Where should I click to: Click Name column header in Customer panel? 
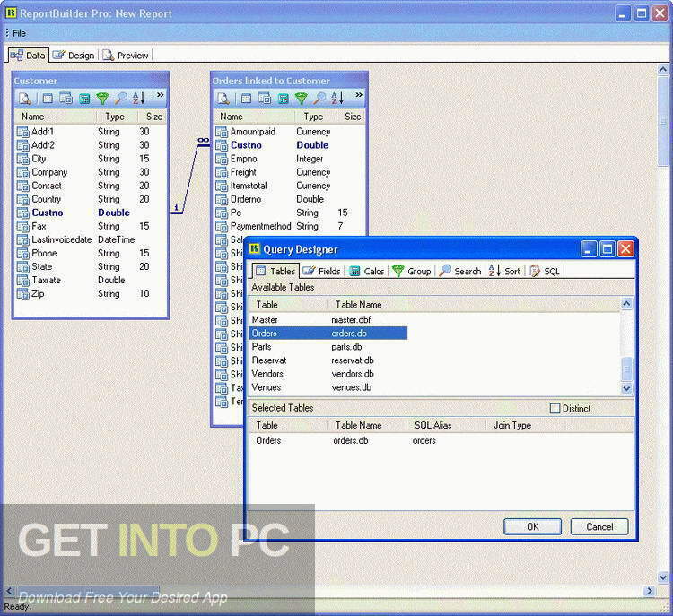[x=55, y=117]
